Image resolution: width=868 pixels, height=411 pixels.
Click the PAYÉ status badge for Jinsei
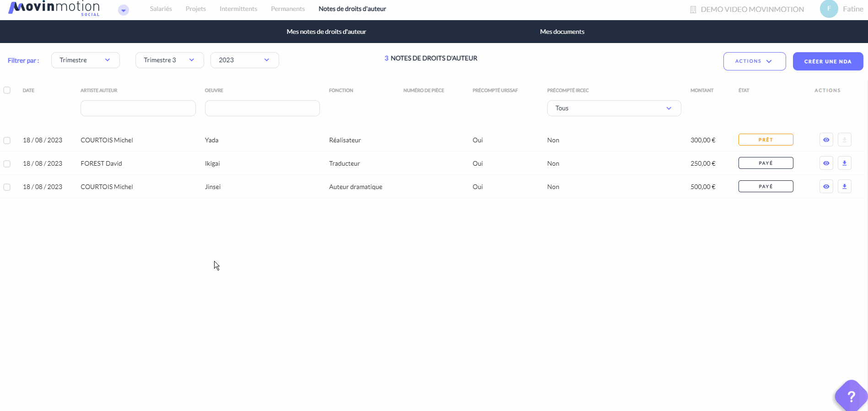coord(766,186)
